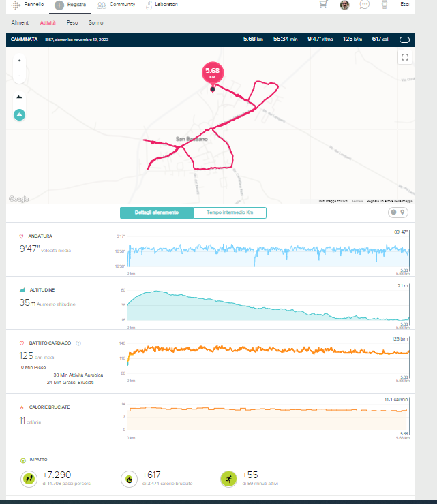
Task: Click the '30 Min Attività Aerobica' text
Action: [78, 375]
